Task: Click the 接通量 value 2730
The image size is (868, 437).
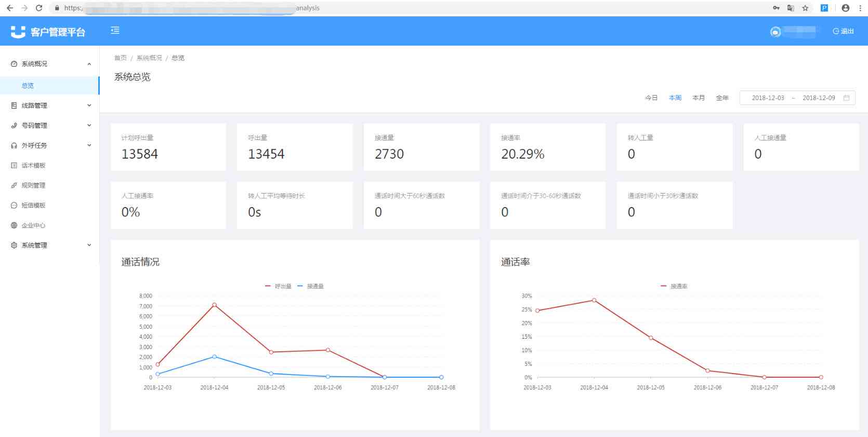Action: 389,154
